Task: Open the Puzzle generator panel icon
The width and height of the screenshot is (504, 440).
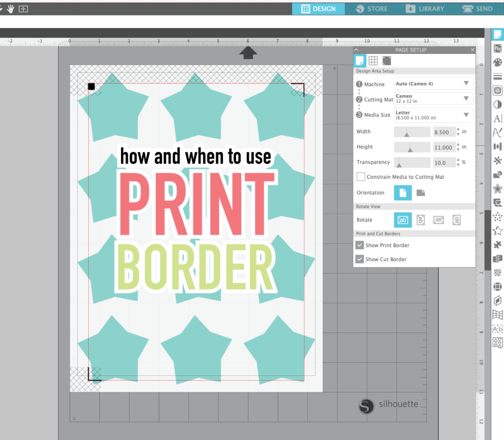Action: (x=497, y=245)
